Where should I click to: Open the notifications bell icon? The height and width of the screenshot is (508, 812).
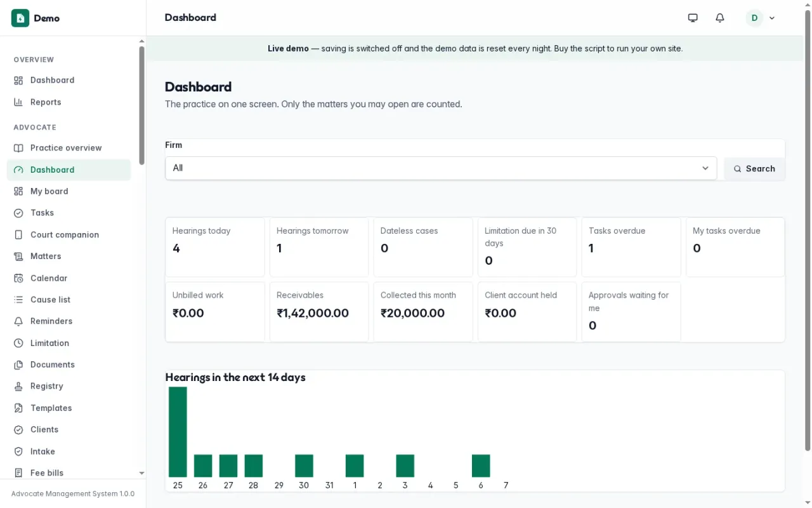[720, 18]
